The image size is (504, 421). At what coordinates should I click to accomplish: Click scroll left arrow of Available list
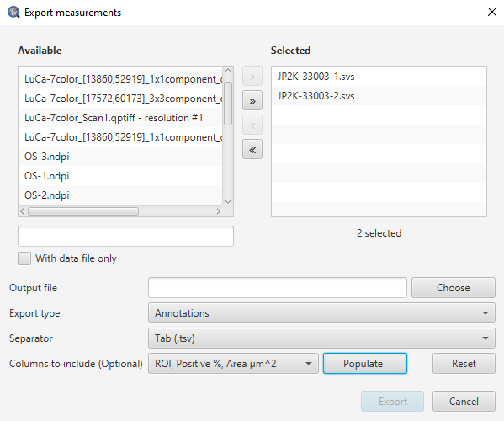(x=22, y=211)
